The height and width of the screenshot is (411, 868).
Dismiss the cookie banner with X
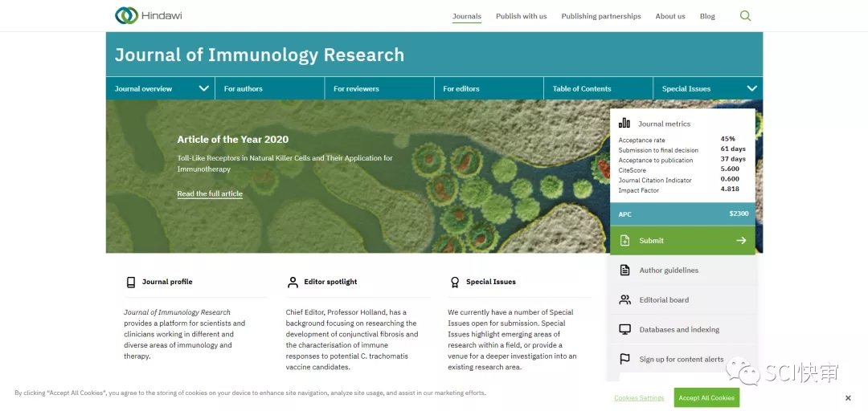click(847, 398)
